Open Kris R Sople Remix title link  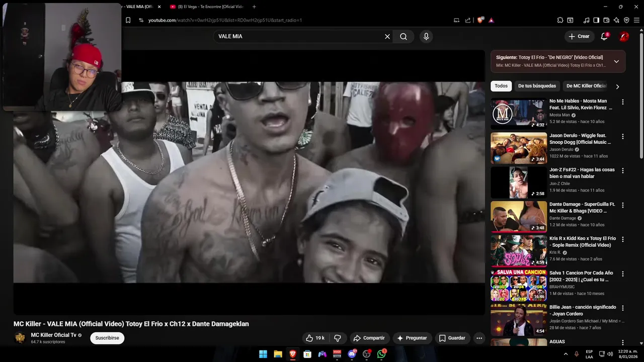(583, 242)
